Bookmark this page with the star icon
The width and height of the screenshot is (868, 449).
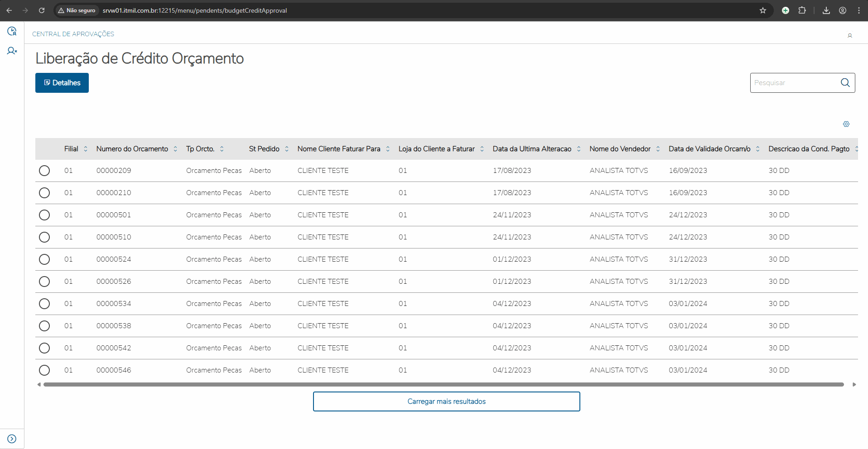[x=763, y=10]
